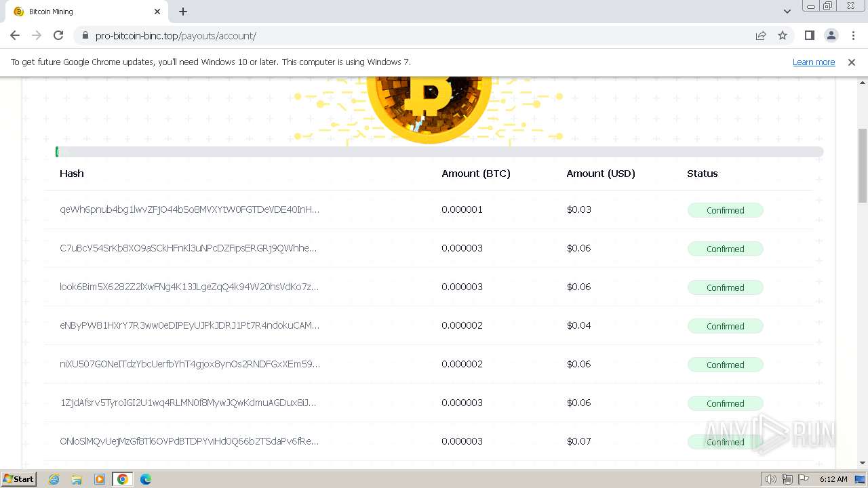The height and width of the screenshot is (488, 868).
Task: Select hash starting with qeWh6pnub4bg
Action: pos(189,209)
